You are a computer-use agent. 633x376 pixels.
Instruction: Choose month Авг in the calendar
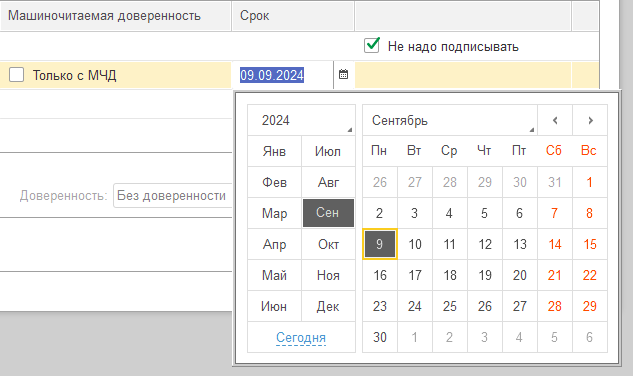click(x=328, y=182)
